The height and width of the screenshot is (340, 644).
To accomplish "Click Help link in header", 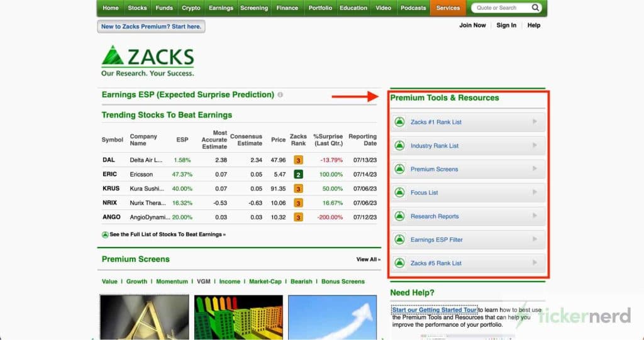I will point(534,25).
